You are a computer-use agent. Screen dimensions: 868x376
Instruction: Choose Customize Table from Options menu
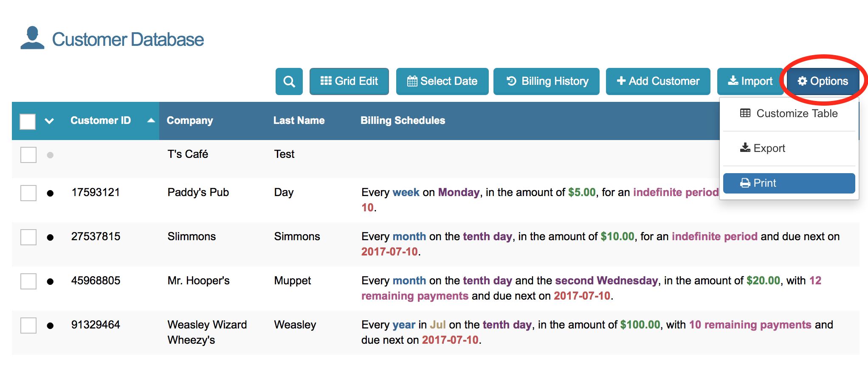tap(789, 114)
